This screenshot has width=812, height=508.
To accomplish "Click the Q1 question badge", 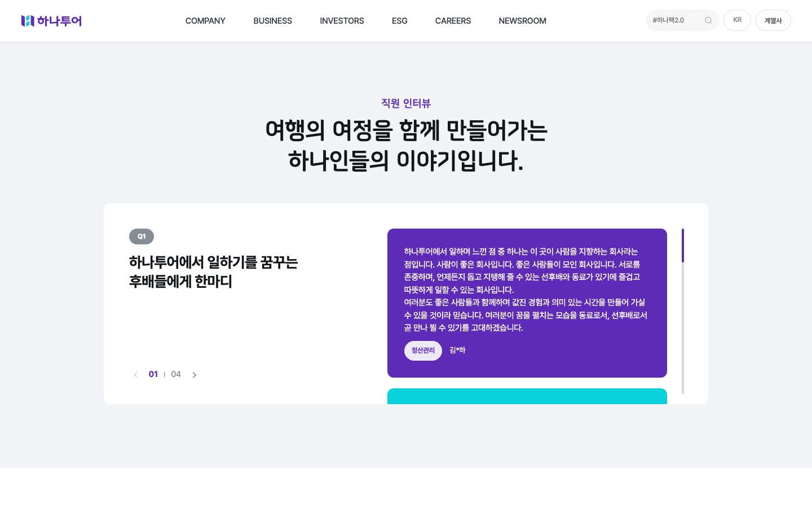I will [142, 237].
